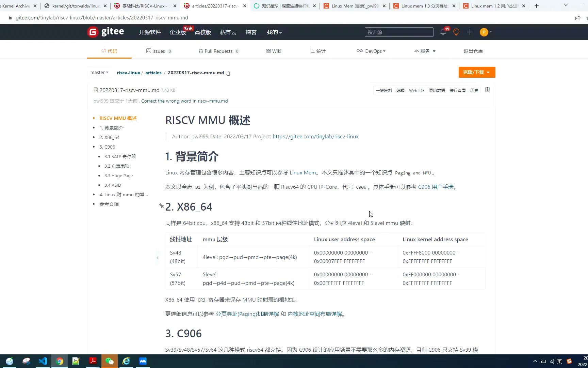Viewport: 588px width, 368px height.
Task: Click the Sogou input method tray icon
Action: tap(569, 361)
